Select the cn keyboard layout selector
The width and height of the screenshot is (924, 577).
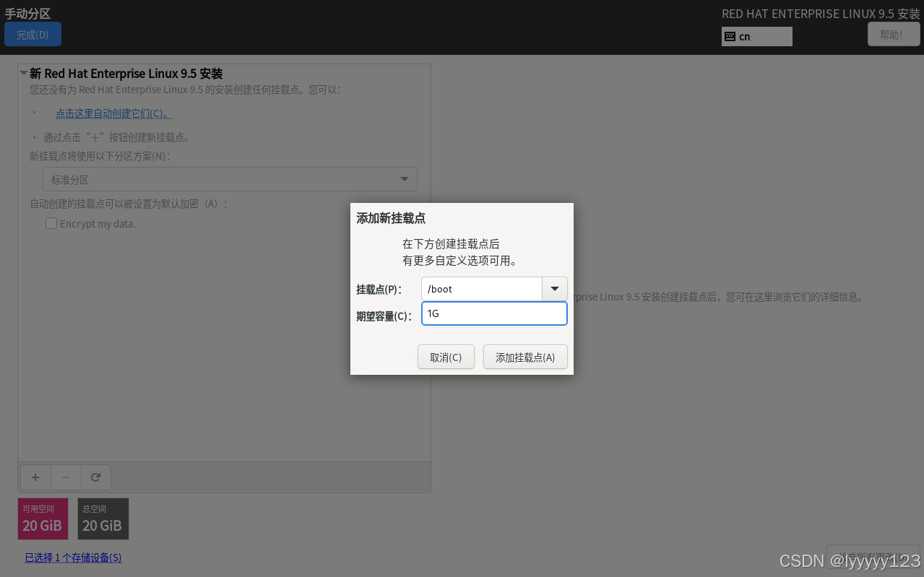click(x=756, y=36)
